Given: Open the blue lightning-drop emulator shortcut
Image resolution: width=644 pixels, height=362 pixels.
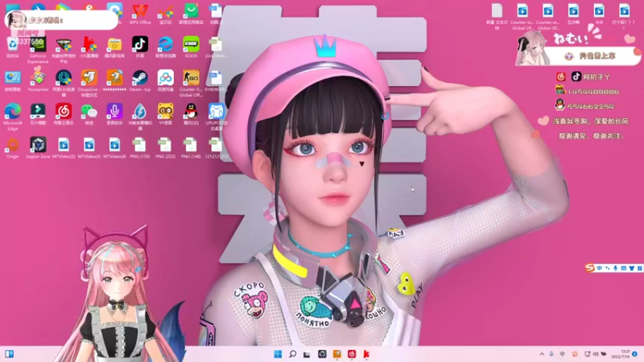Looking at the screenshot, I should (x=140, y=117).
